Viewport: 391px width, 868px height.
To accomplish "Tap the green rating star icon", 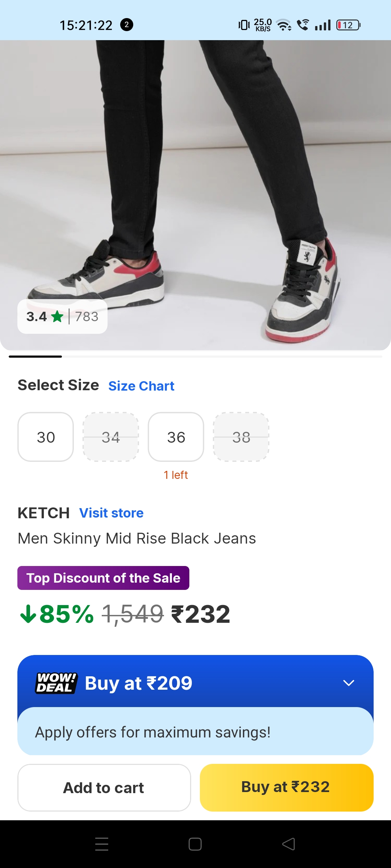I will [x=57, y=317].
